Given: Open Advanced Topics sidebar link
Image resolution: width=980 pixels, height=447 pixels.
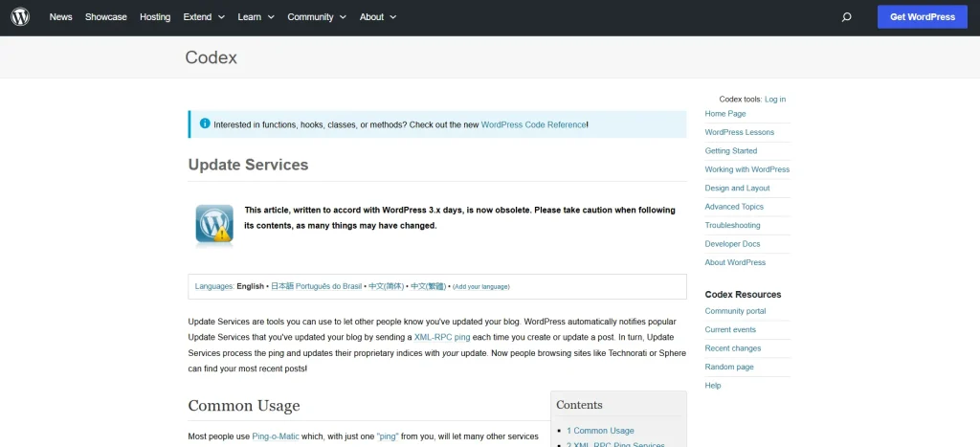Looking at the screenshot, I should click(x=734, y=207).
